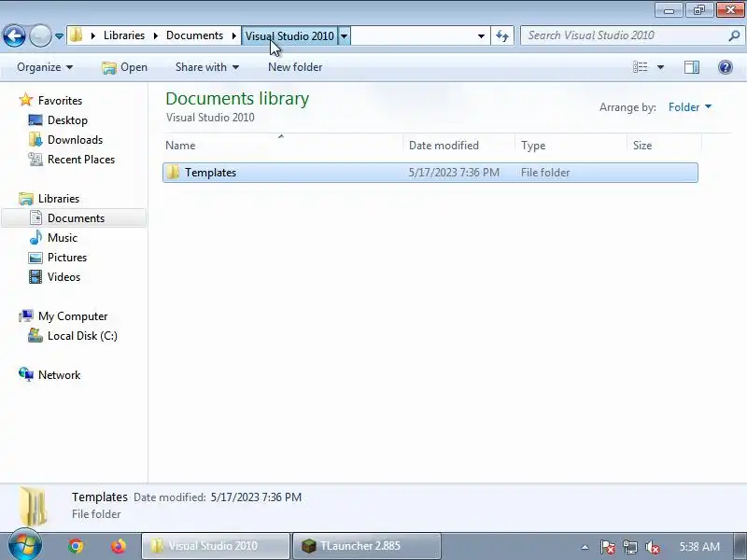This screenshot has width=747, height=560.
Task: Open the Pictures library
Action: 58,258
